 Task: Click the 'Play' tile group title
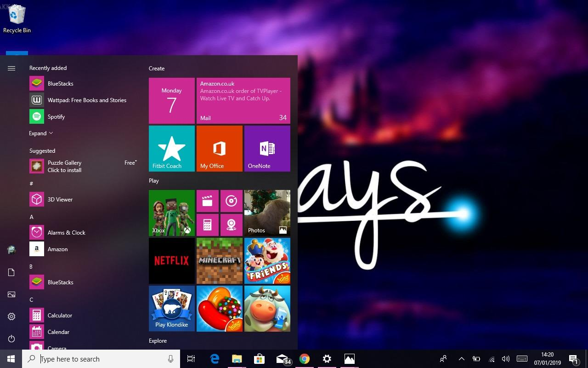click(x=154, y=181)
